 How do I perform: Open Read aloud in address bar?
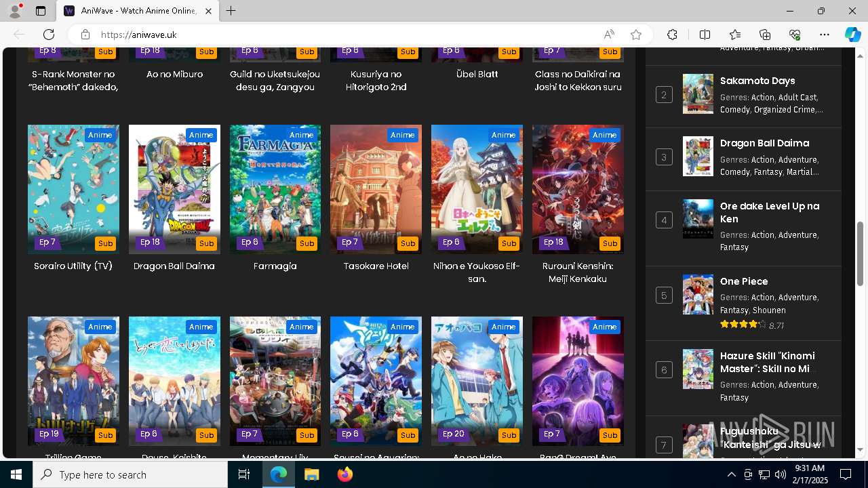pyautogui.click(x=609, y=35)
